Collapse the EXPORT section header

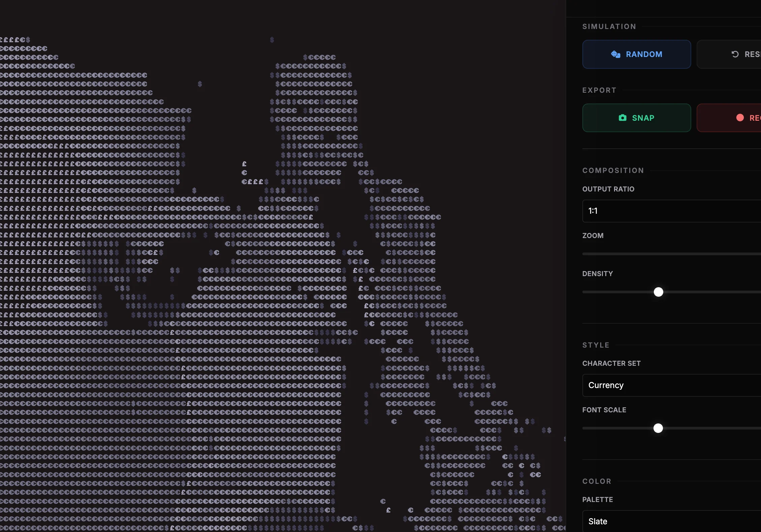[599, 90]
